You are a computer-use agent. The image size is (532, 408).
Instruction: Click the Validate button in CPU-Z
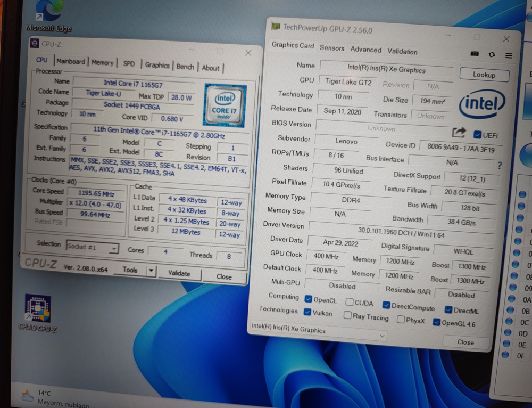click(x=179, y=273)
